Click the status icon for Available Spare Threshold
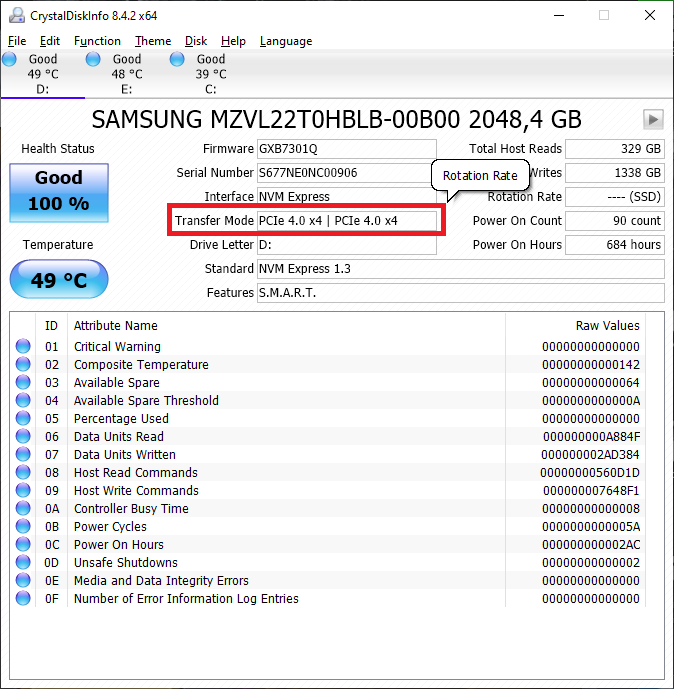674x689 pixels. point(23,400)
